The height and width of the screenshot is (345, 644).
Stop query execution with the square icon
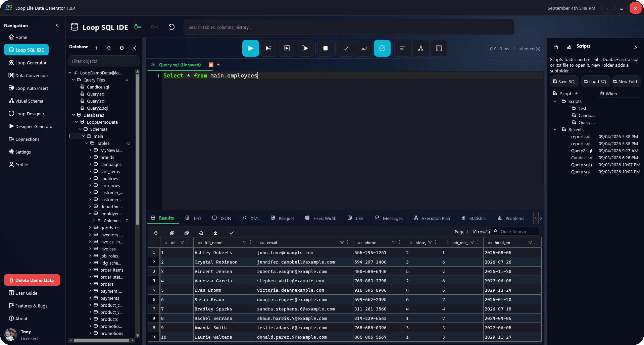(x=325, y=48)
